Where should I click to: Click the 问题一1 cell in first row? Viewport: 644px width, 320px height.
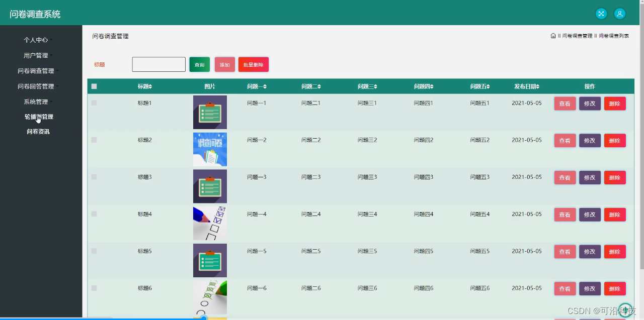click(x=257, y=103)
